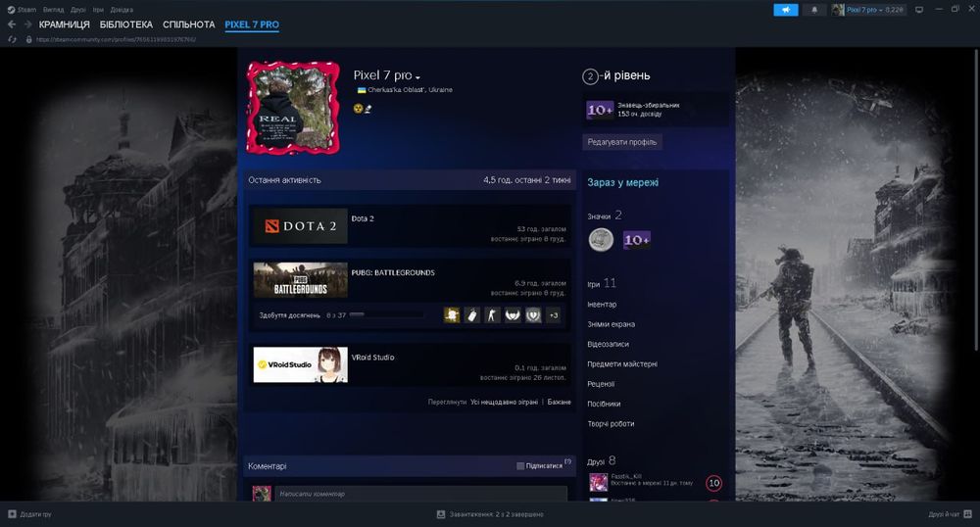The width and height of the screenshot is (980, 527).
Task: Open the Предмети майстерні link
Action: point(622,364)
